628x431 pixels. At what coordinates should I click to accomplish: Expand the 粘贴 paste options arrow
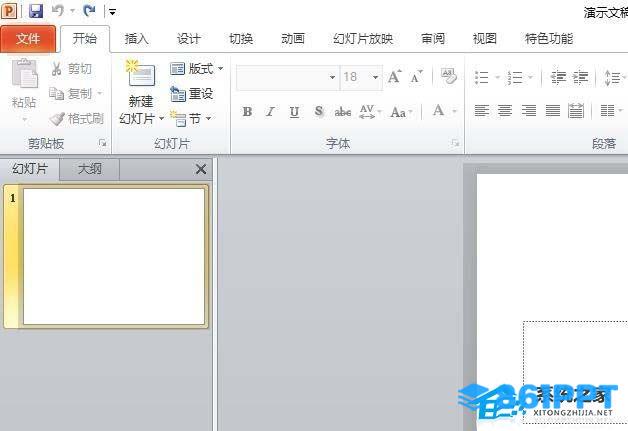click(x=24, y=119)
